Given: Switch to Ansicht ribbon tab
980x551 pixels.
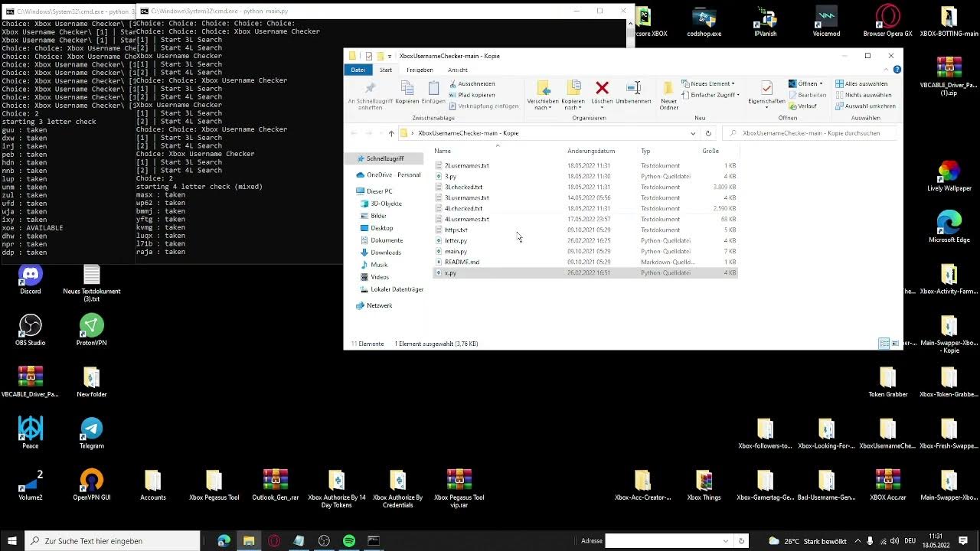Looking at the screenshot, I should point(458,70).
